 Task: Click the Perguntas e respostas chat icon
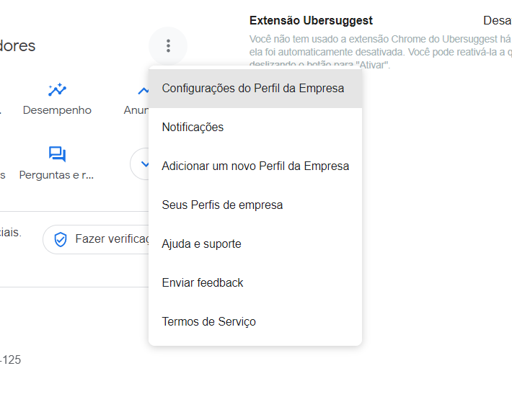click(x=57, y=154)
